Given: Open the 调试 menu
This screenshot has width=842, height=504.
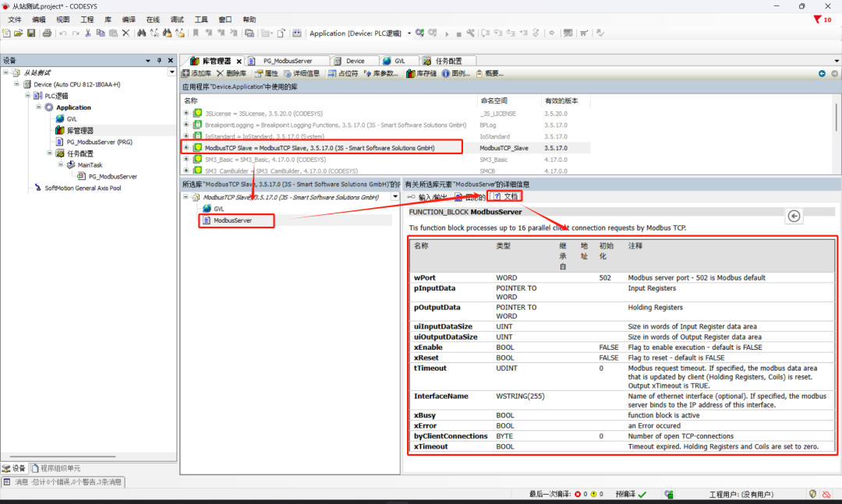Looking at the screenshot, I should pos(177,19).
